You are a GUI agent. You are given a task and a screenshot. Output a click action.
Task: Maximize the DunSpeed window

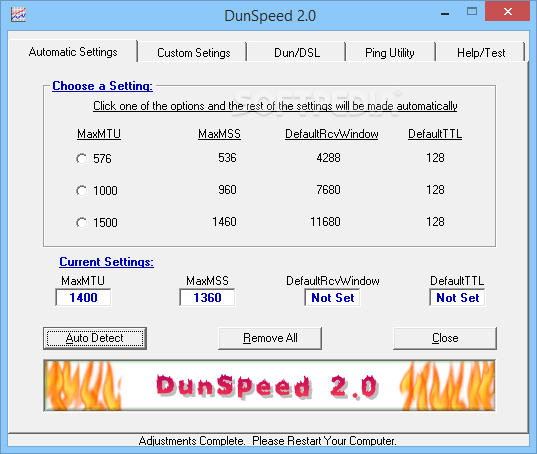coord(472,11)
